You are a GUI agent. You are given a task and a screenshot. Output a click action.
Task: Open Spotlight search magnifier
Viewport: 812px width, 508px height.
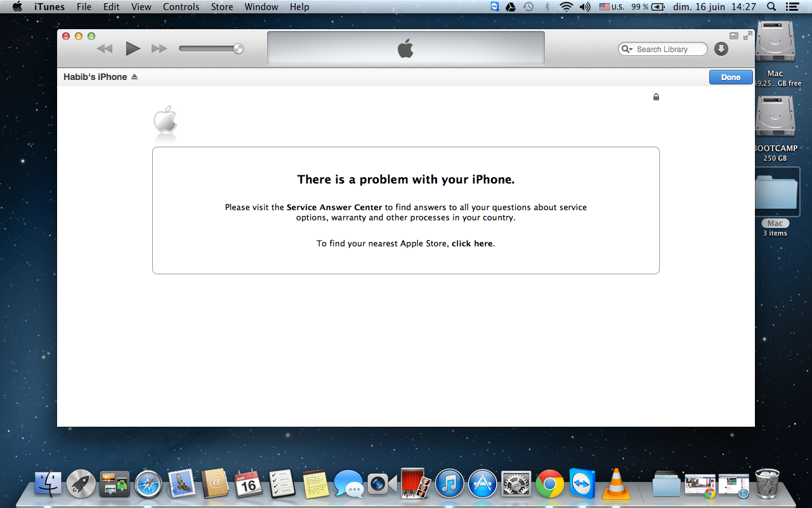tap(771, 7)
